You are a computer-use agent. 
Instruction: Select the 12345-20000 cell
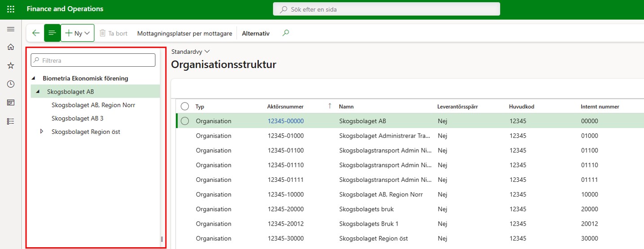286,209
